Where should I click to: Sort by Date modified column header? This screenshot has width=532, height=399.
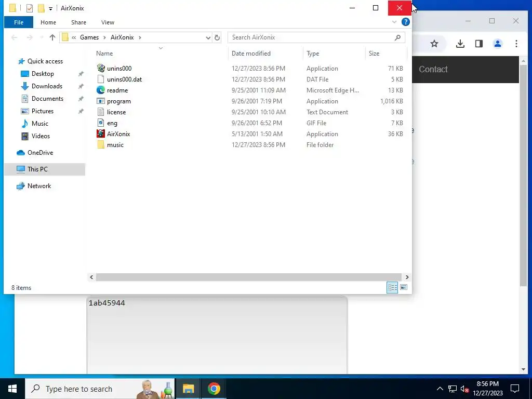click(x=251, y=54)
